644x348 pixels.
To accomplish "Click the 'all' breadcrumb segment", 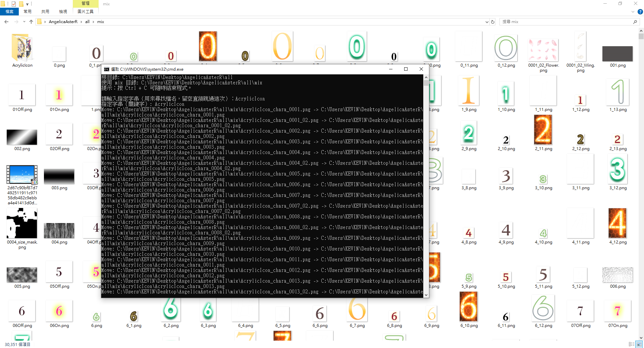I will (x=87, y=22).
